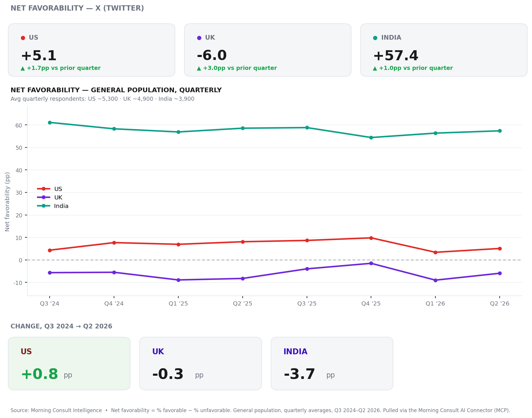This screenshot has height=418, width=532.
Task: Click the US data point for Q3 '24
Action: point(50,250)
